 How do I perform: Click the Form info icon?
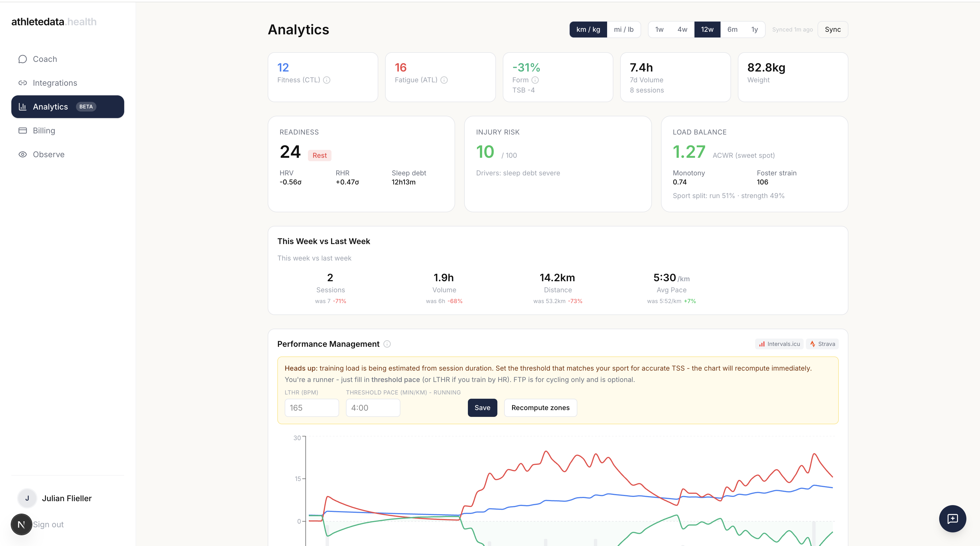click(x=535, y=80)
